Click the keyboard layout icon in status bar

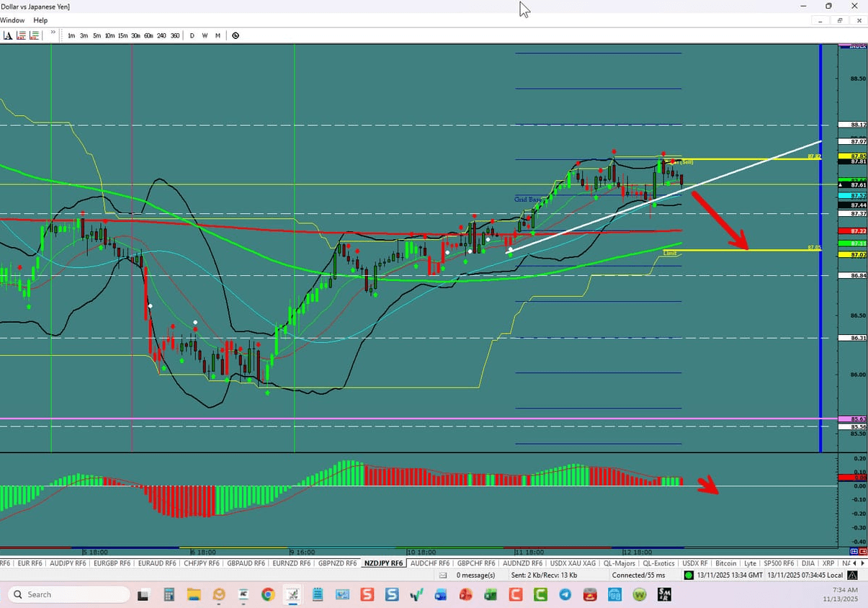click(x=852, y=575)
